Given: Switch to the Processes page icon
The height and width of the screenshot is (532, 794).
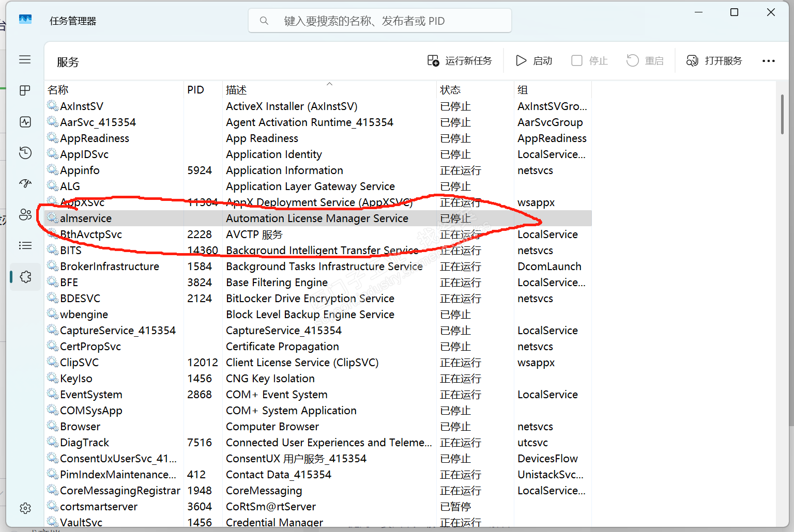Looking at the screenshot, I should (25, 90).
